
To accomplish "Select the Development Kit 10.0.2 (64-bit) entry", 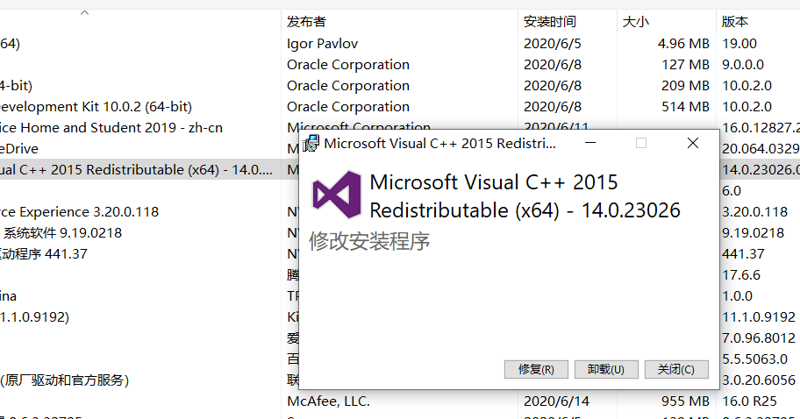I will coord(96,106).
